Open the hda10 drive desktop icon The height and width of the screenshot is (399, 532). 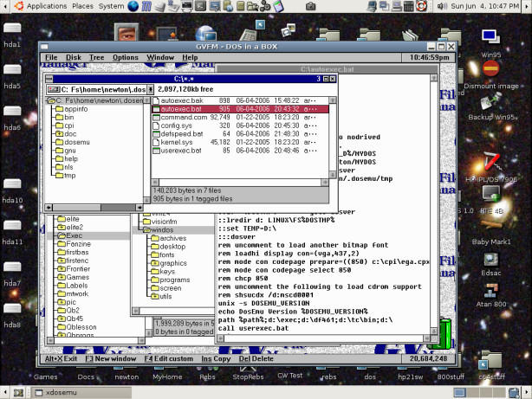12,190
